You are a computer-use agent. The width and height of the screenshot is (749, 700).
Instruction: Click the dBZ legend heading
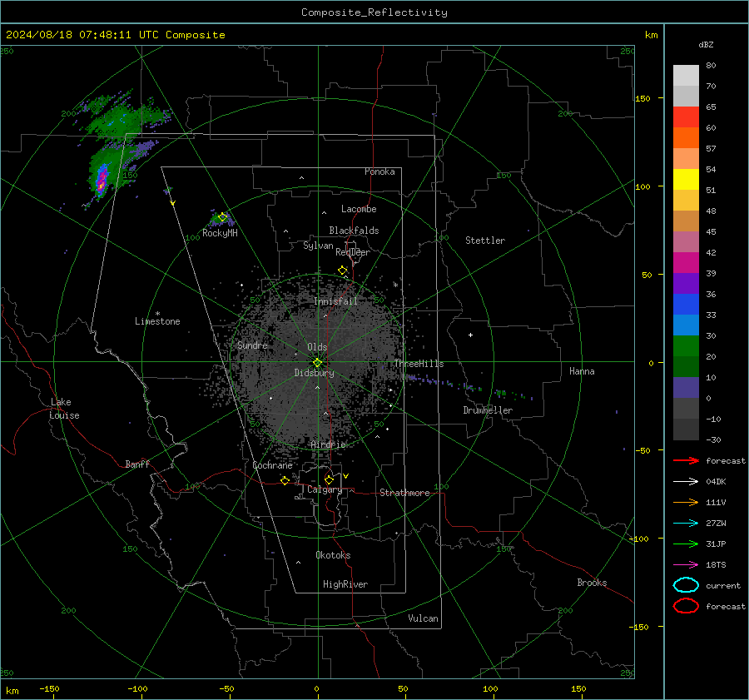coord(706,44)
